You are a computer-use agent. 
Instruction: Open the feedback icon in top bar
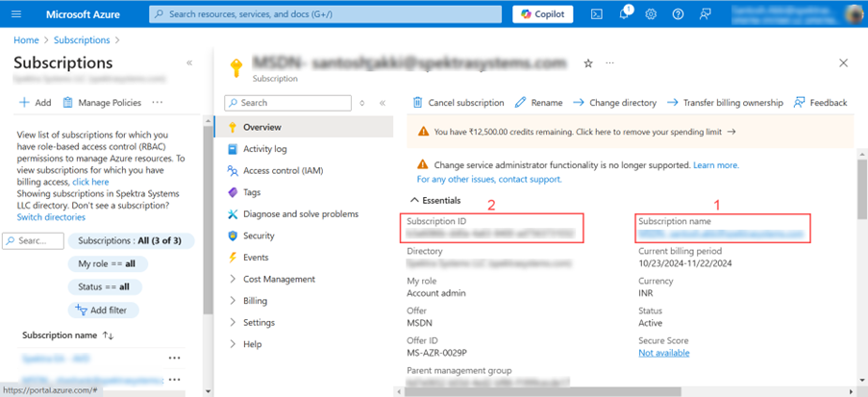pyautogui.click(x=706, y=14)
